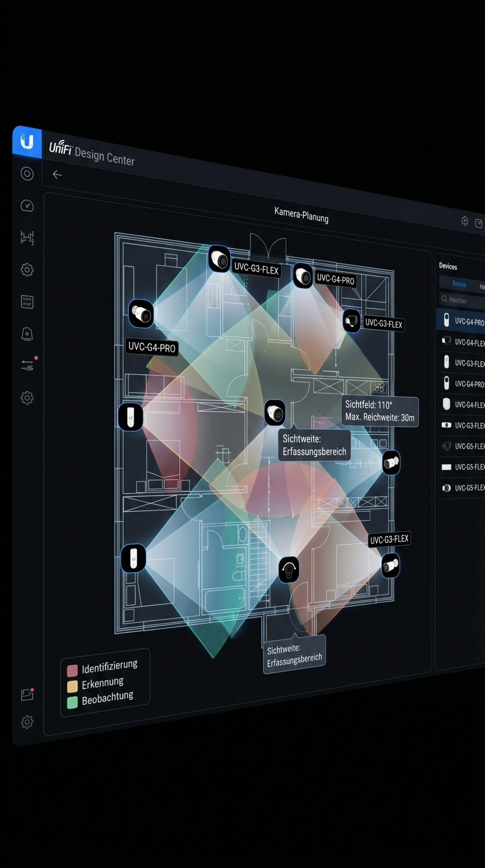
Task: Click the Identifizierung legend label
Action: [110, 666]
